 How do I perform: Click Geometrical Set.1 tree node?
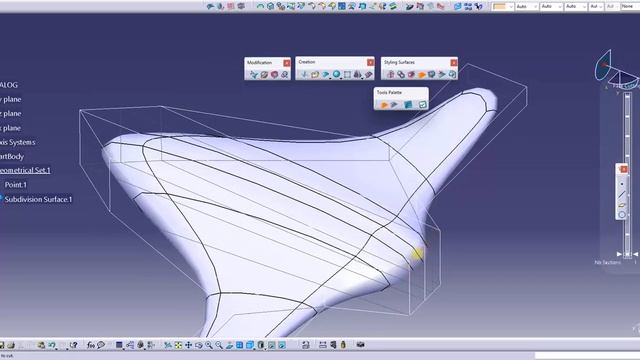click(25, 170)
